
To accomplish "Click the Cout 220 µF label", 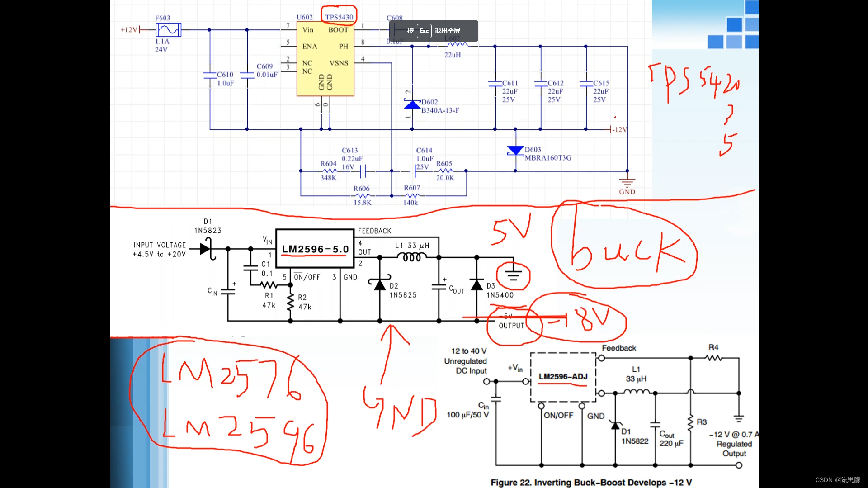I will click(x=671, y=439).
